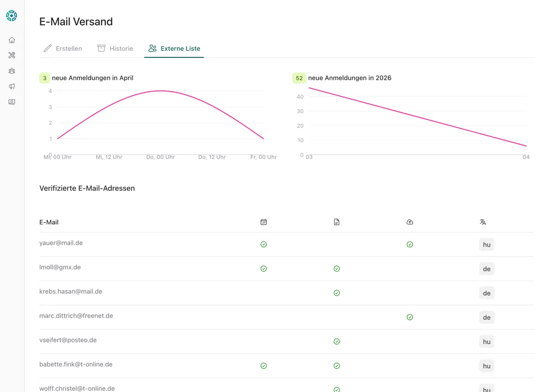The image size is (547, 392).
Task: Open the tools icon in sidebar
Action: pos(12,55)
